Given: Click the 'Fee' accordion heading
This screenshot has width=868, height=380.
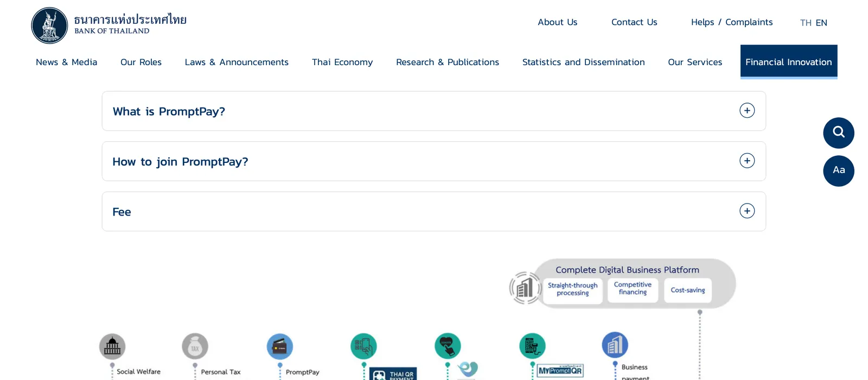Looking at the screenshot, I should point(122,212).
